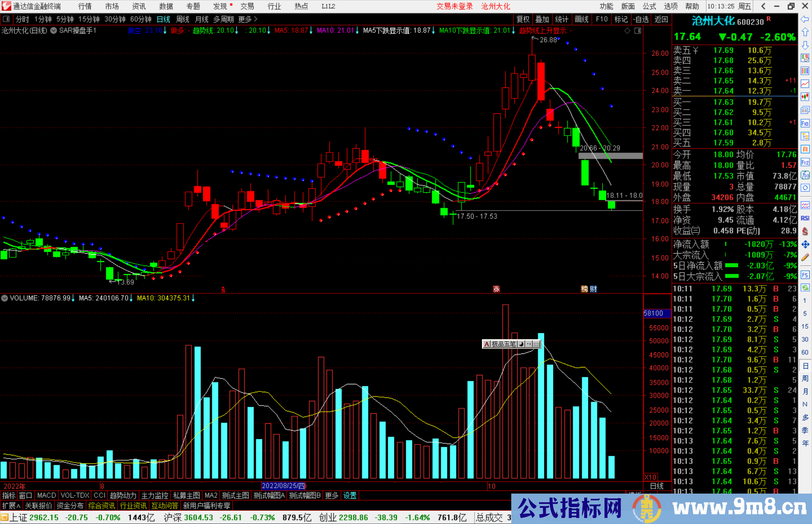Viewport: 812px width, 524px height.
Task: Click the RSI indicator sidebar icon
Action: pos(805,218)
